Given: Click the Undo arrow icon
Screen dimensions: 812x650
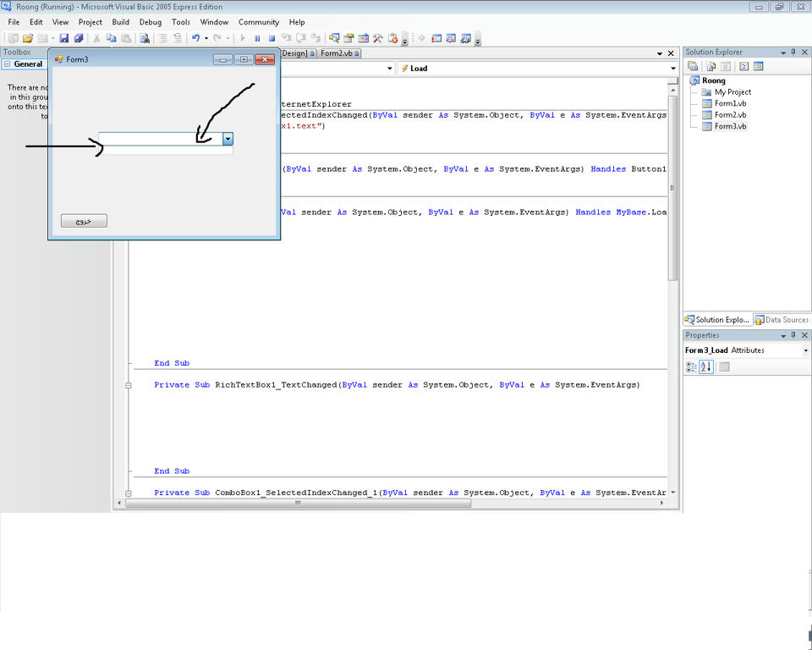Looking at the screenshot, I should click(x=195, y=38).
